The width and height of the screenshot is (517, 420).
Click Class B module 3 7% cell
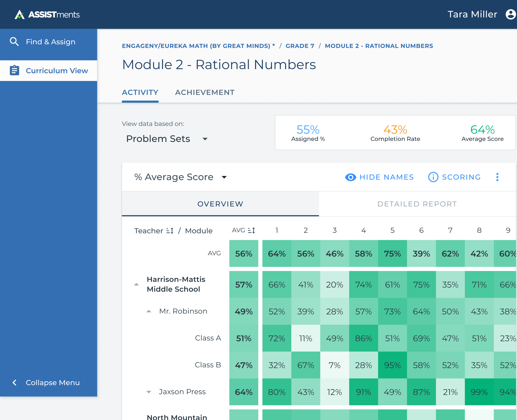(x=335, y=365)
